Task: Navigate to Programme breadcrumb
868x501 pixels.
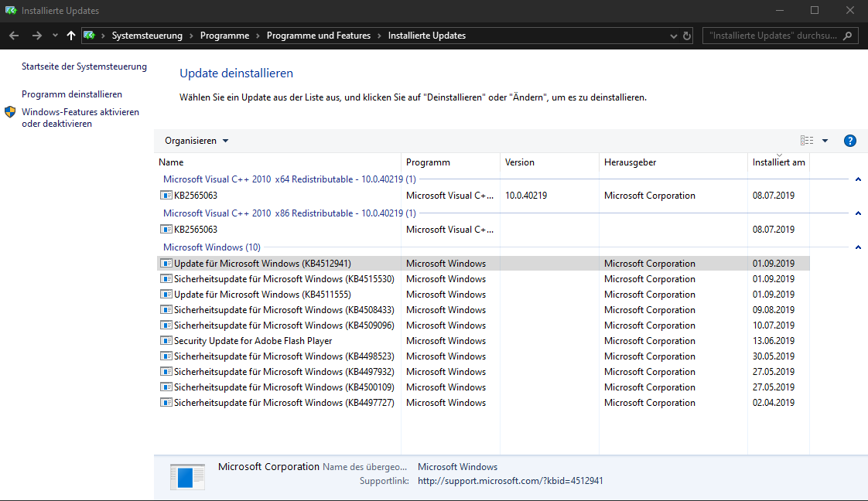Action: [x=225, y=36]
